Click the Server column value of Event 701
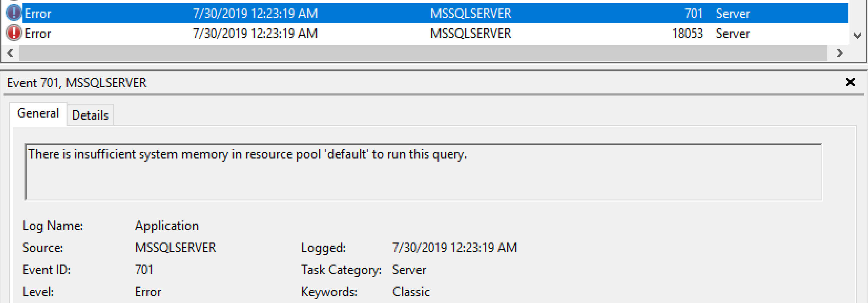 pos(733,13)
